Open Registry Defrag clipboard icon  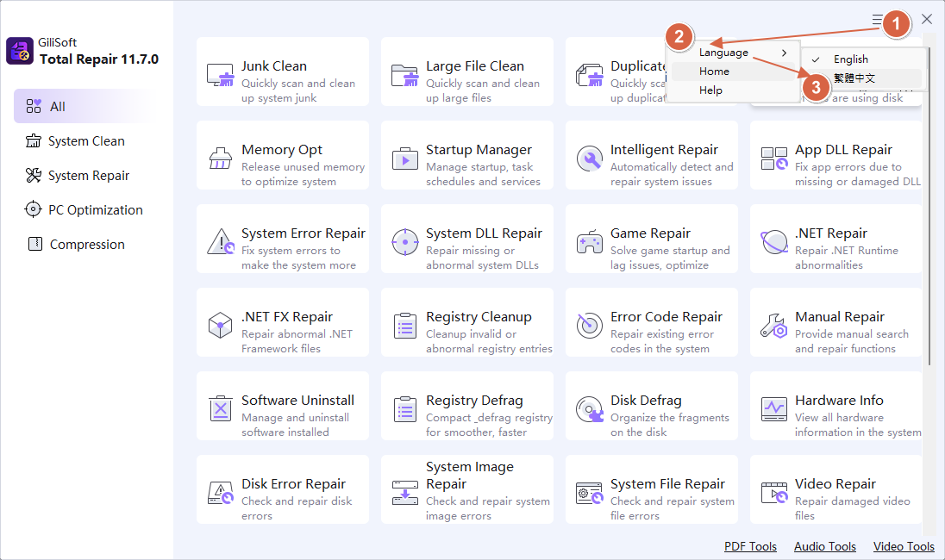tap(405, 409)
